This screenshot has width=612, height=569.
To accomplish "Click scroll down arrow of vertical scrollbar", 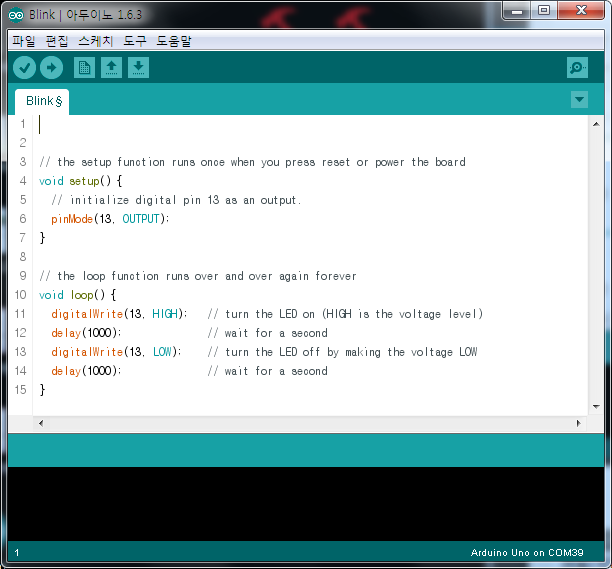I will coord(596,407).
